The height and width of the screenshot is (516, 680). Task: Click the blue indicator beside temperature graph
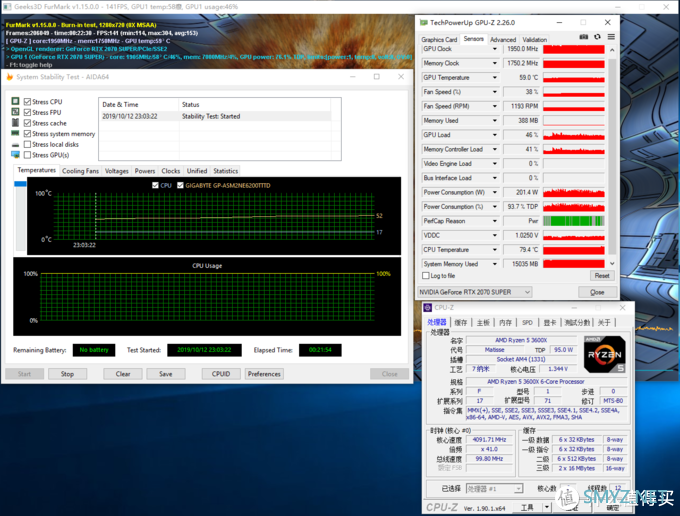point(20,183)
